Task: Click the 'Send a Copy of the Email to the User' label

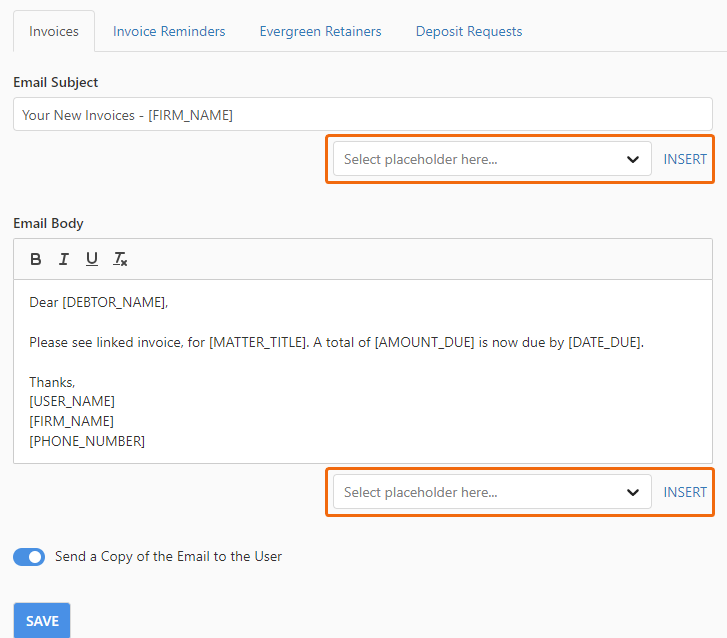Action: pos(168,556)
